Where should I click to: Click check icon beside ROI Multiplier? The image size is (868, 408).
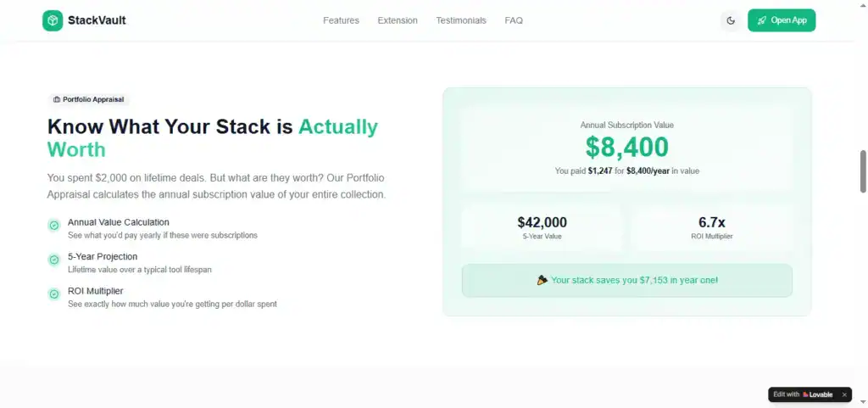(53, 293)
